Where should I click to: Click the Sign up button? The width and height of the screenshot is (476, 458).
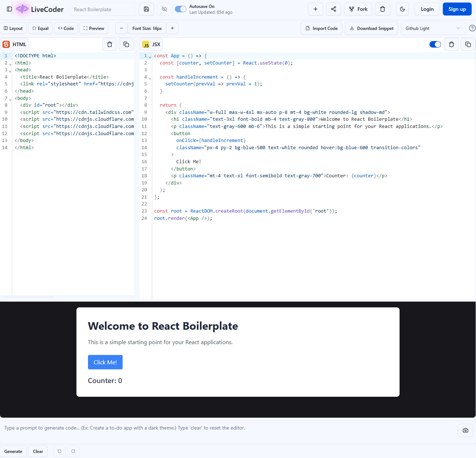(x=457, y=9)
